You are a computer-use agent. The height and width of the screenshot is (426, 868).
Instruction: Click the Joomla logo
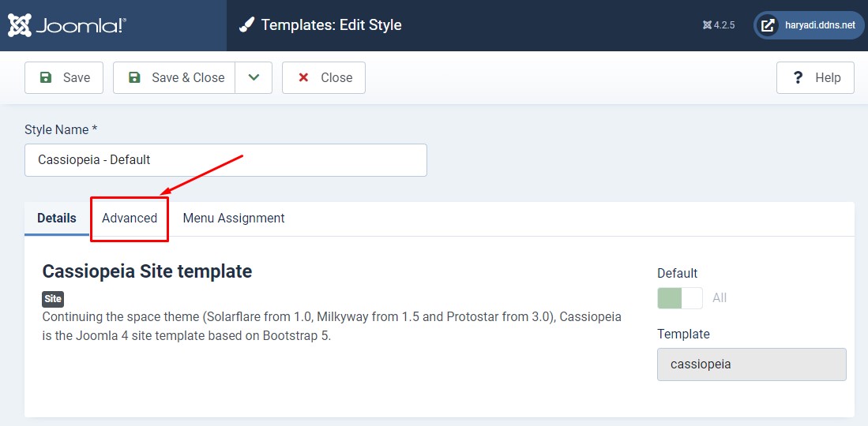pos(67,25)
